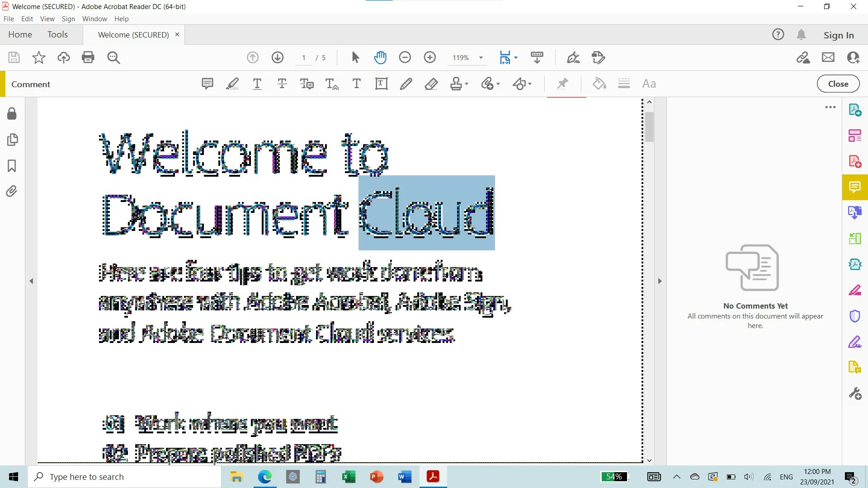The width and height of the screenshot is (868, 488).
Task: Open the attachments panel paperclip icon
Action: 12,191
